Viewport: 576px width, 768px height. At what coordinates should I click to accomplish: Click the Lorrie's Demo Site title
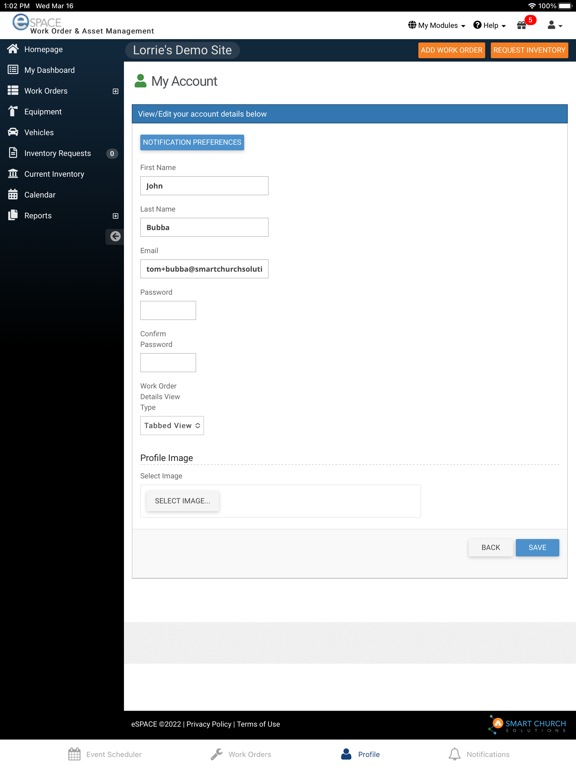182,50
